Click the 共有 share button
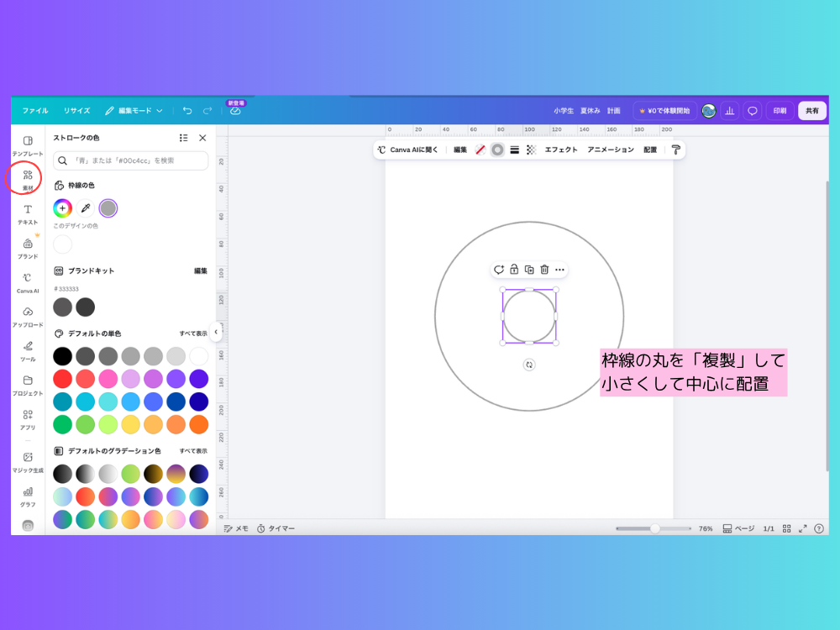The image size is (840, 630). click(812, 111)
